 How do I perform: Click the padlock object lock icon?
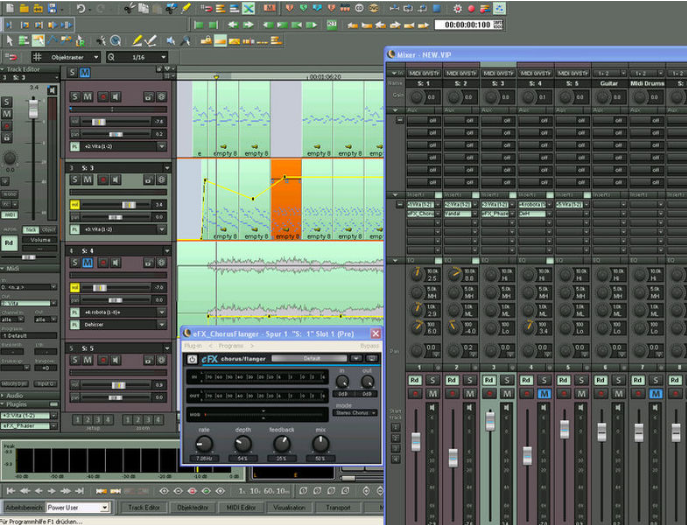206,41
